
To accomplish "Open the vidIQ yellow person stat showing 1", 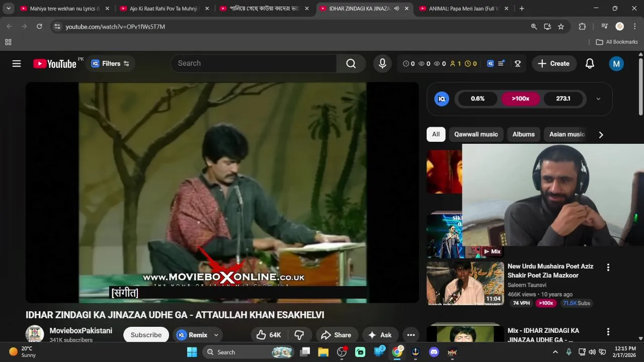I will (455, 64).
